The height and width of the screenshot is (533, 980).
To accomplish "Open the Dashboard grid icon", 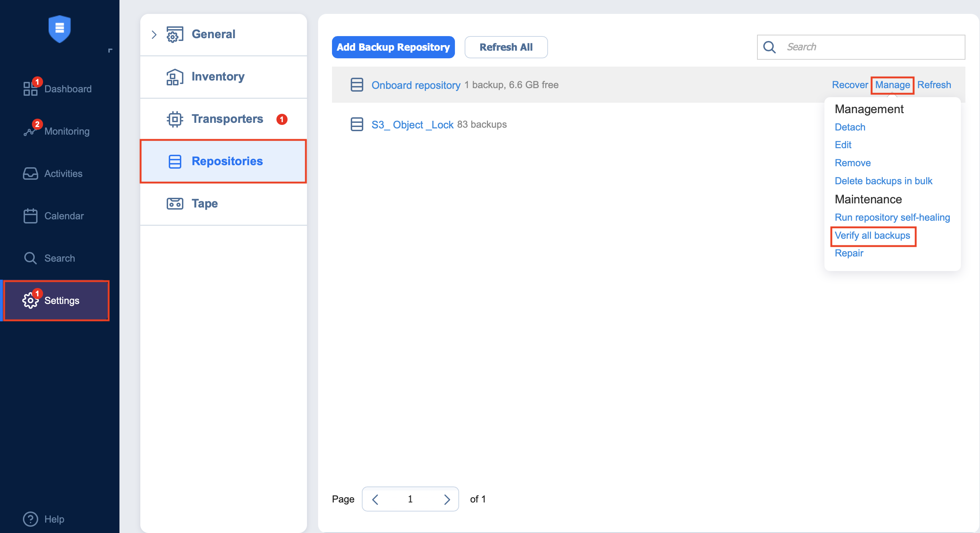I will click(x=31, y=89).
